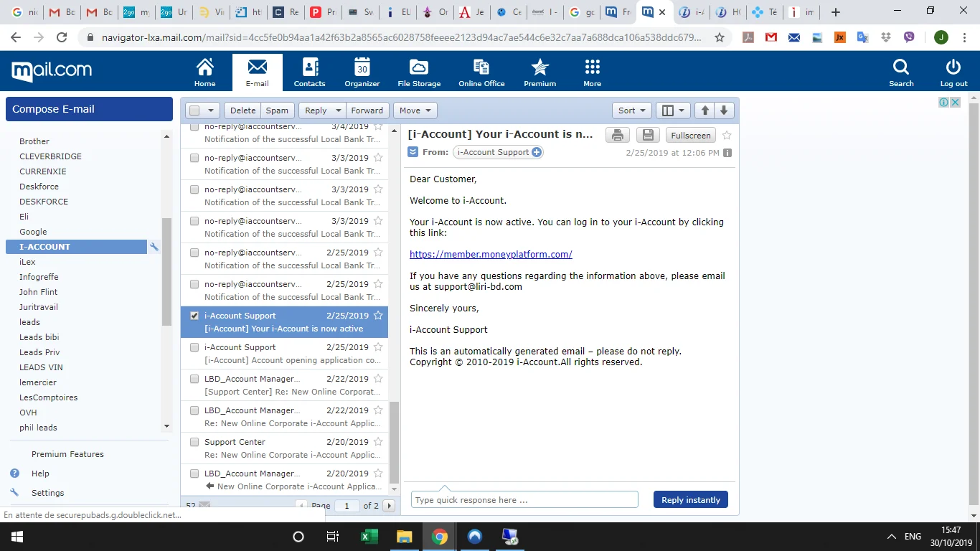Click the Forward button
The width and height of the screenshot is (980, 551).
tap(367, 110)
